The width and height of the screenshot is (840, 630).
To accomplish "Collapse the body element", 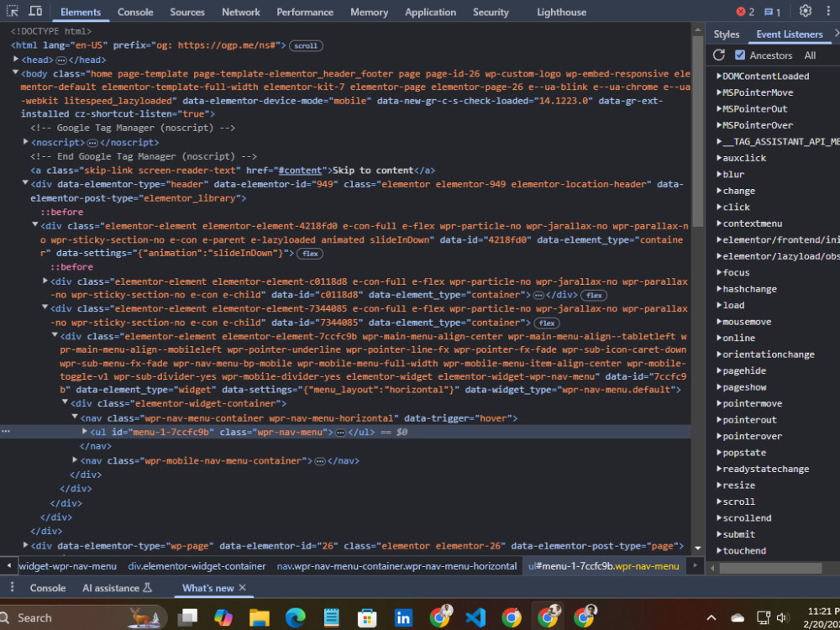I will (15, 72).
